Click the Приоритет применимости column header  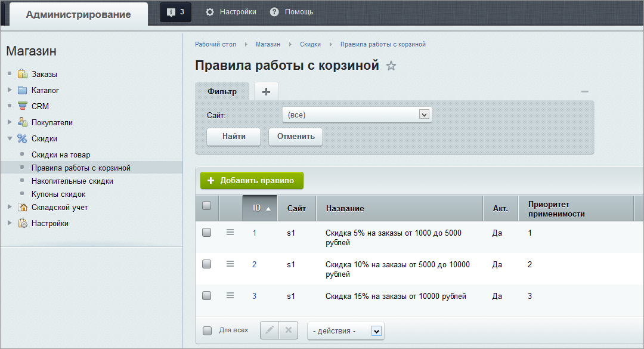576,208
